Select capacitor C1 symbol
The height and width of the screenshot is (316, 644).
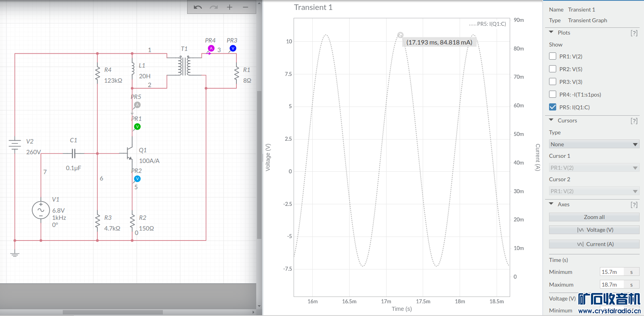pos(73,153)
